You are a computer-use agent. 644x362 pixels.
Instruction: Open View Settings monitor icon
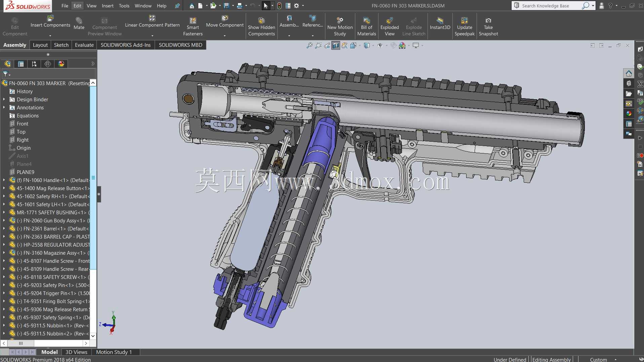click(x=416, y=45)
